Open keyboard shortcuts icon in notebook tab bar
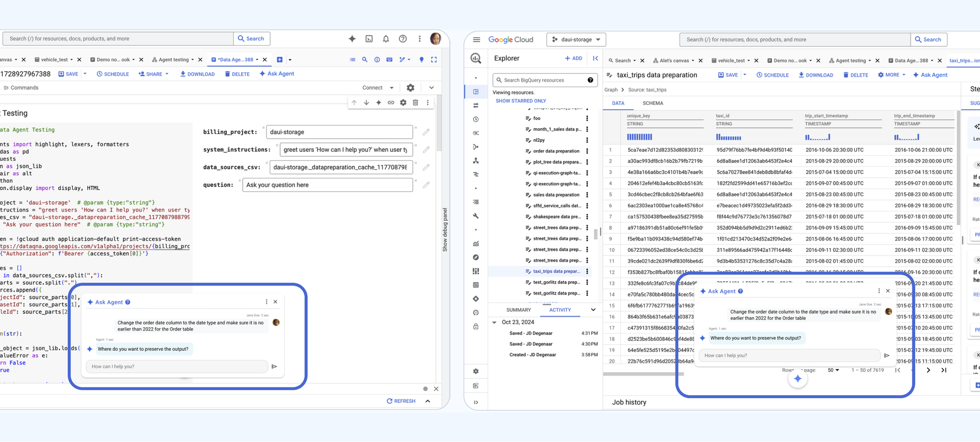980x442 pixels. point(389,60)
